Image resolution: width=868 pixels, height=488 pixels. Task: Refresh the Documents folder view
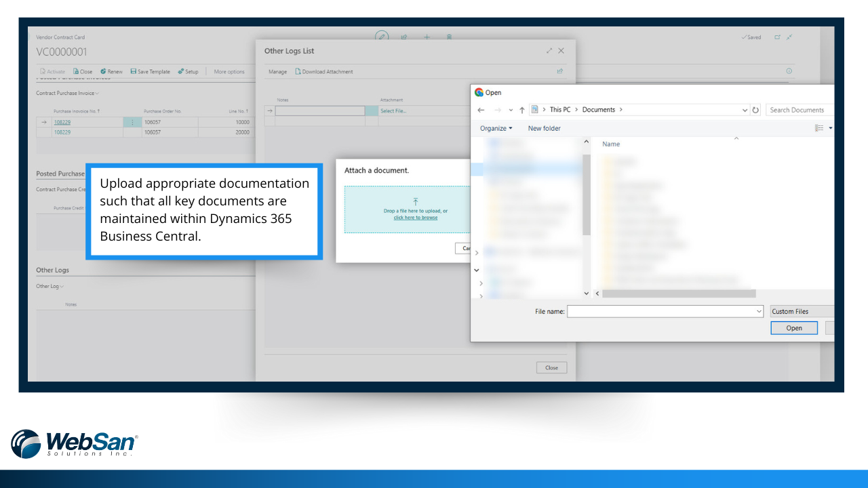756,110
